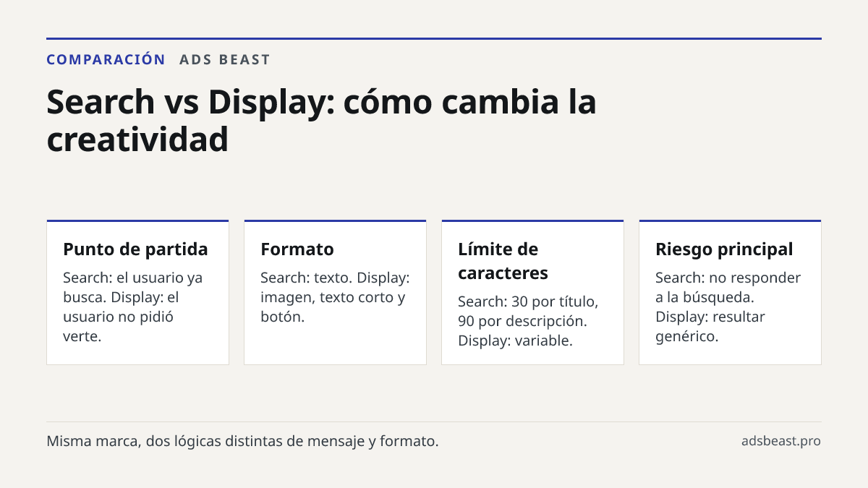Click the ADS BEAST brand label
The image size is (868, 488).
pos(225,59)
